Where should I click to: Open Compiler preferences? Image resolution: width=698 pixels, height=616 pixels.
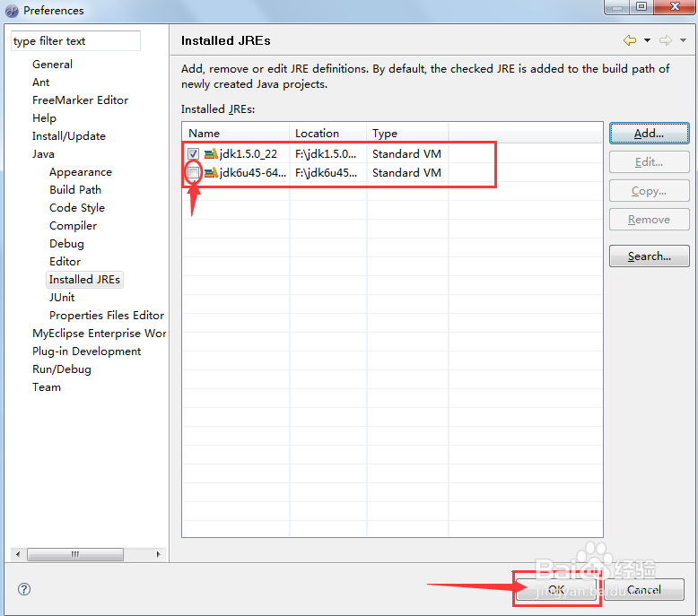tap(73, 225)
